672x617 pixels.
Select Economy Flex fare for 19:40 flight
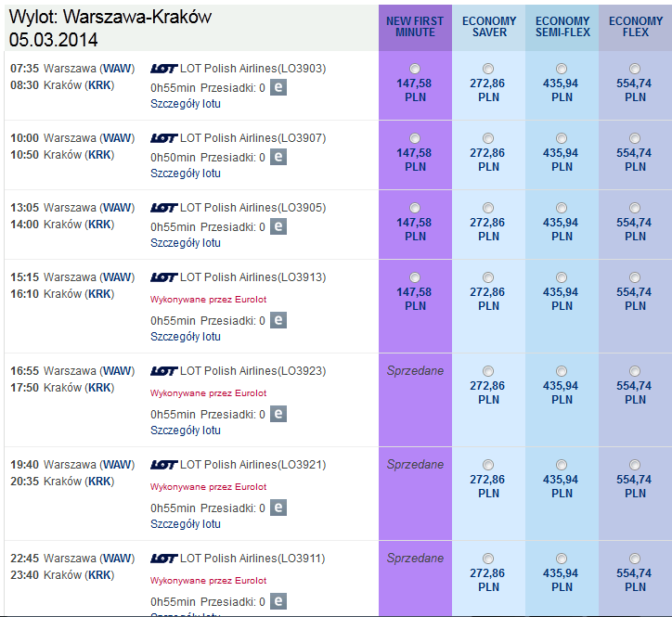pyautogui.click(x=635, y=465)
